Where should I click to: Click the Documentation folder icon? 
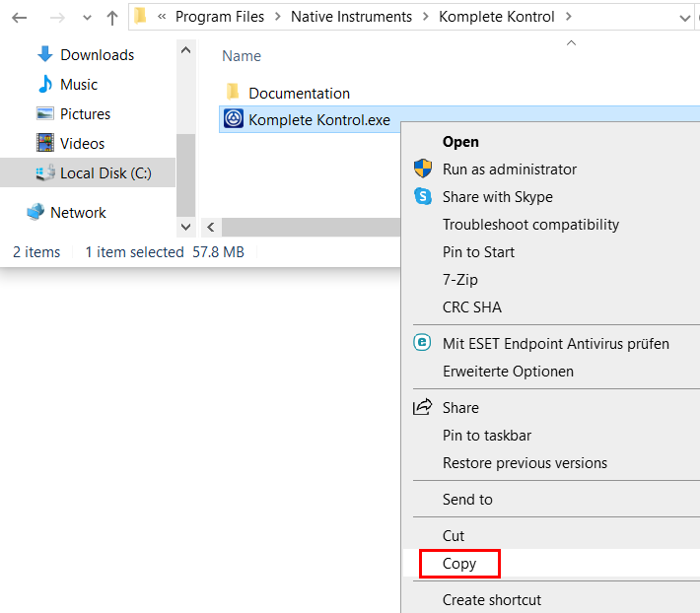point(233,92)
